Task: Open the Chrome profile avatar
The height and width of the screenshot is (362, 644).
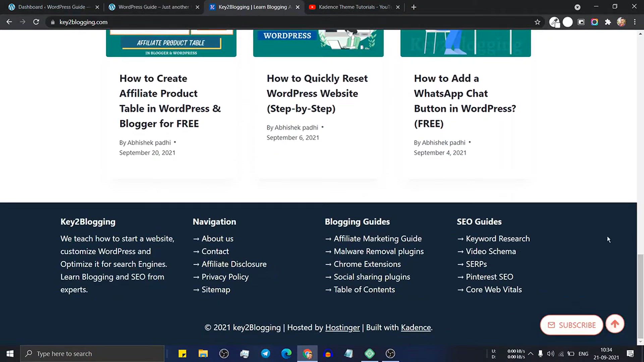Action: 621,22
